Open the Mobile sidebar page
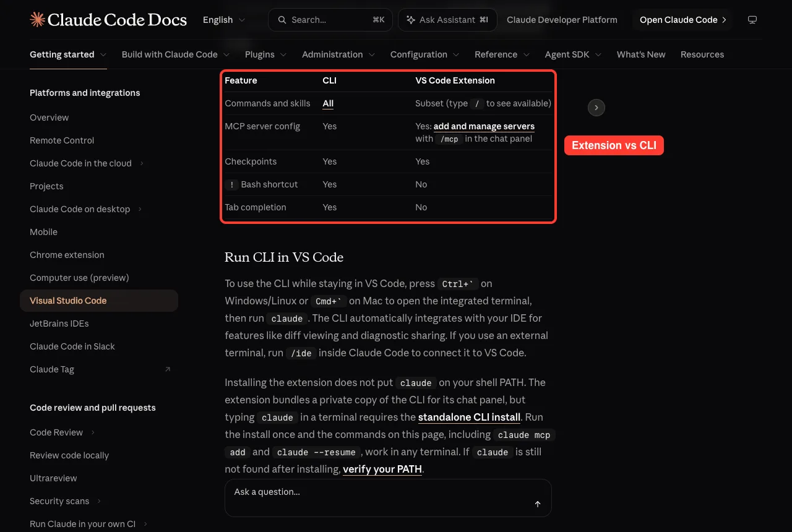Screen dimensions: 792x532 point(43,232)
